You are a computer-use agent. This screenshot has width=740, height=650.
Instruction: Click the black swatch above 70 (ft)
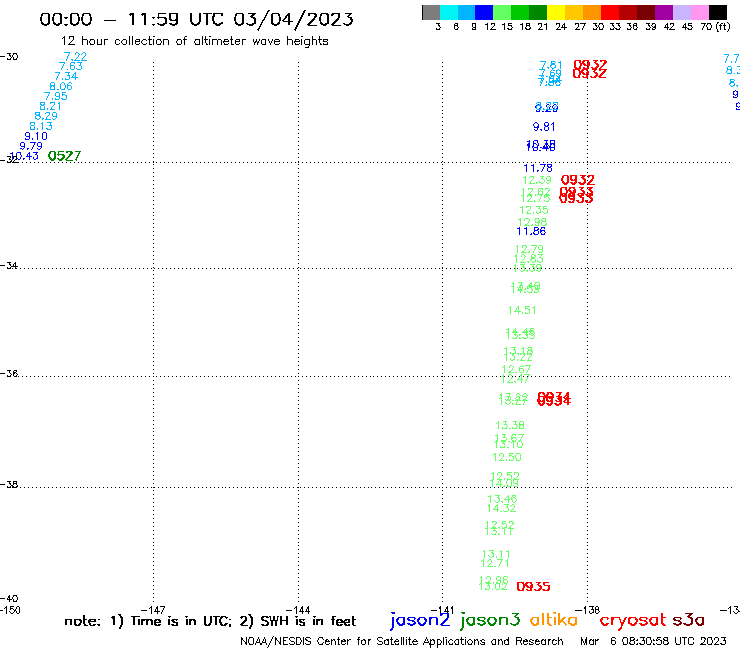pos(717,12)
